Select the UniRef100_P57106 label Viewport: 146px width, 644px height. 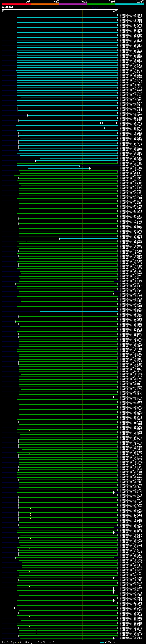131,85
